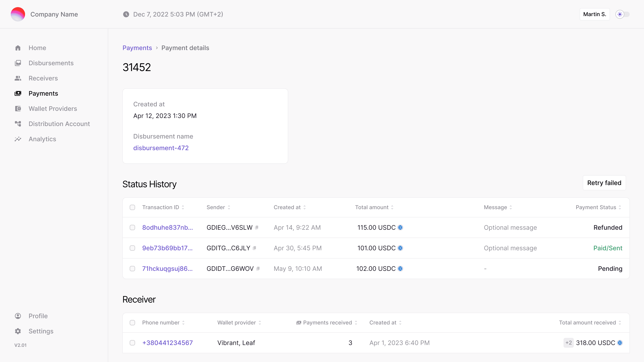Select all rows in Receiver table
This screenshot has height=362, width=644.
pos(133,323)
